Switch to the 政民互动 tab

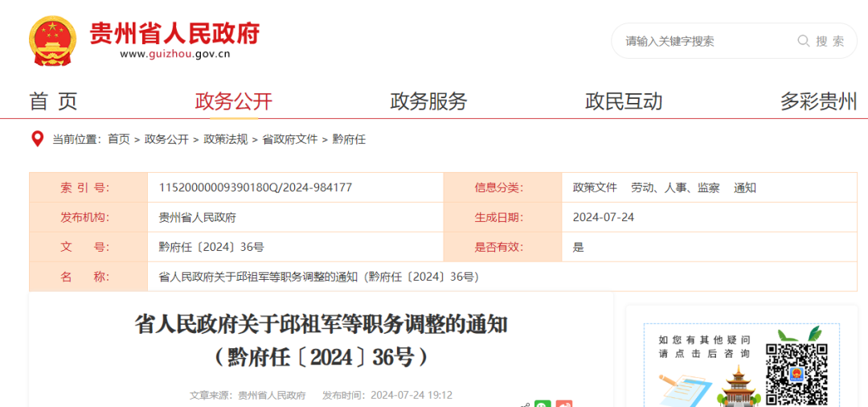pyautogui.click(x=624, y=101)
